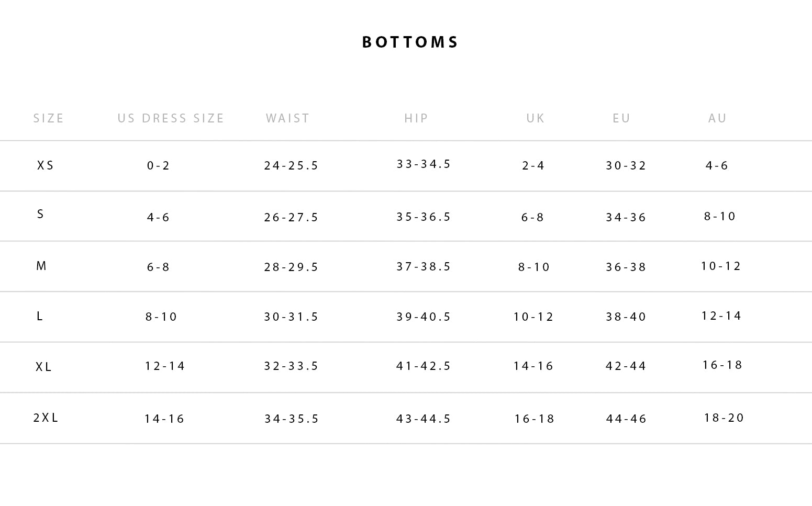Select the AU column header

coord(717,119)
